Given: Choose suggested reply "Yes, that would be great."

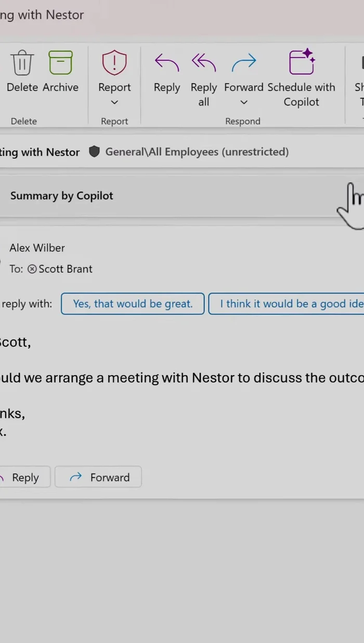Looking at the screenshot, I should tap(133, 304).
